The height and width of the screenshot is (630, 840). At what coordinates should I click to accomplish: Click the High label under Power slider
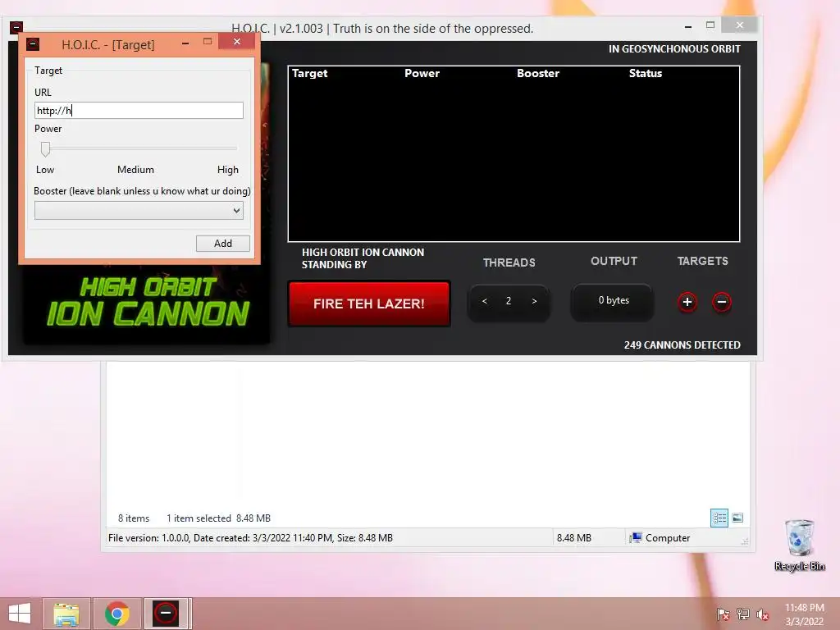coord(228,170)
